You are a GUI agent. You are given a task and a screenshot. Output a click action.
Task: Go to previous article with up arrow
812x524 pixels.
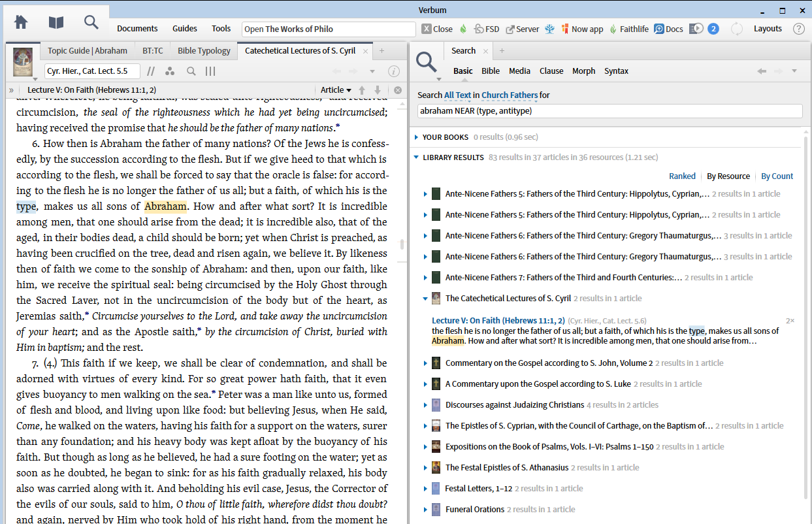(x=362, y=90)
